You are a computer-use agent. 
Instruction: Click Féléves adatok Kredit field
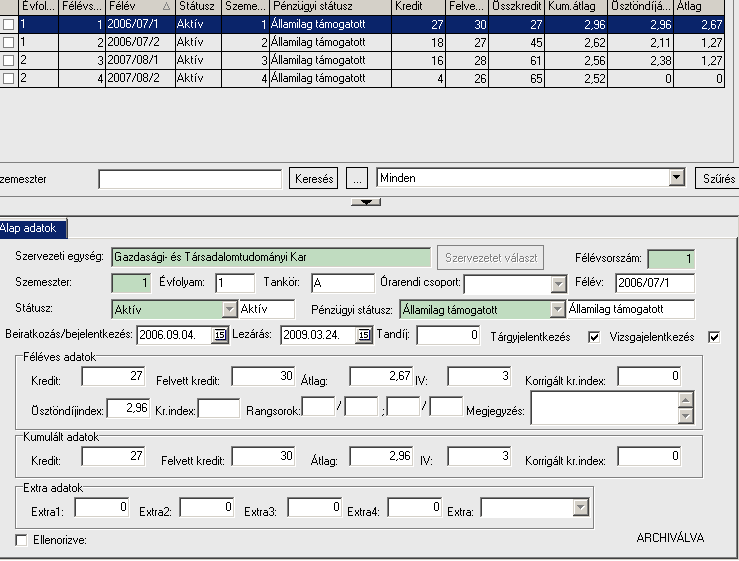click(x=113, y=376)
